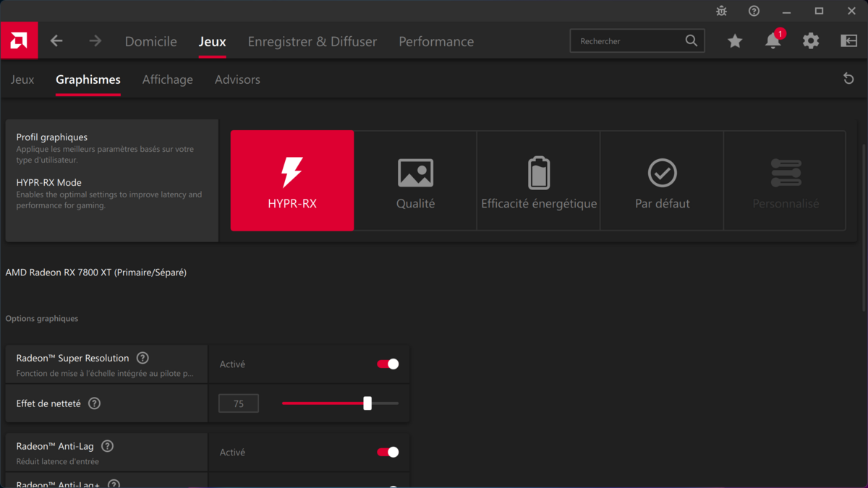
Task: Click the sharpness slider track
Action: [x=340, y=403]
